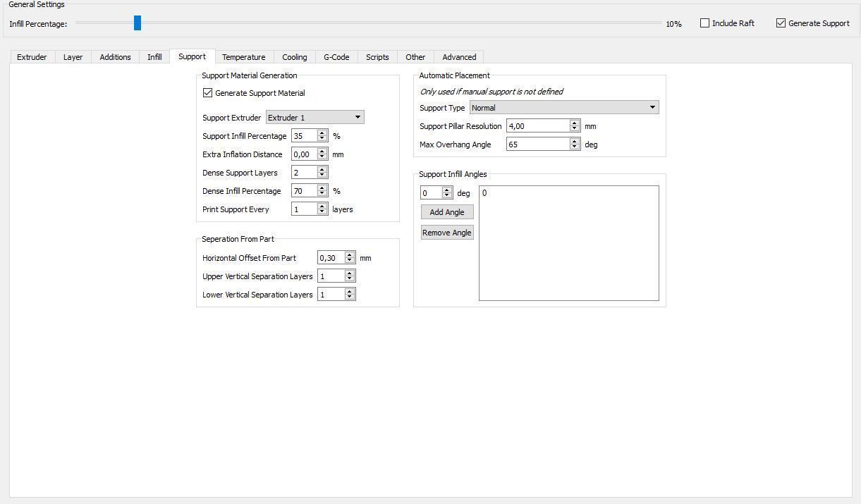Open the Infill tab
The width and height of the screenshot is (861, 504).
tap(154, 57)
